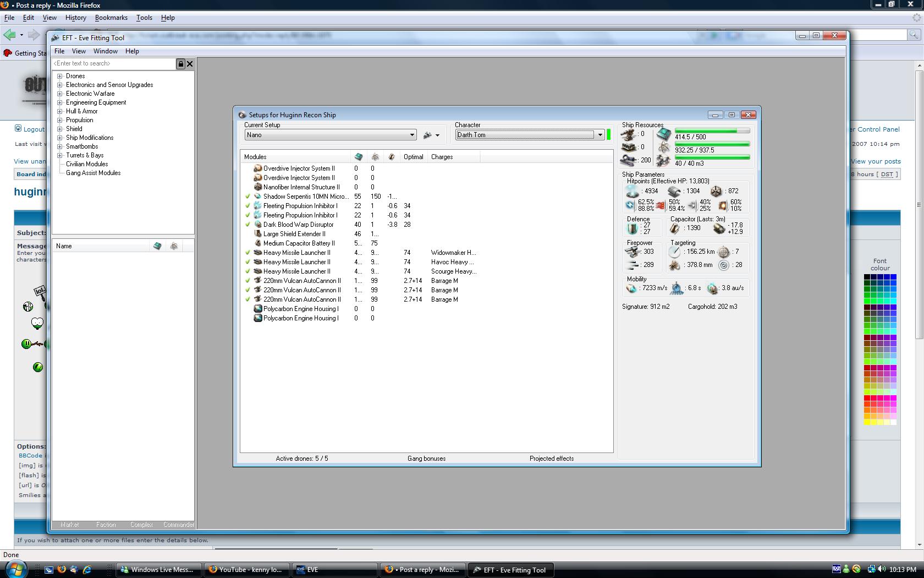Screen dimensions: 924x578
Task: Open the Character dropdown showing Darth Tom
Action: click(530, 135)
